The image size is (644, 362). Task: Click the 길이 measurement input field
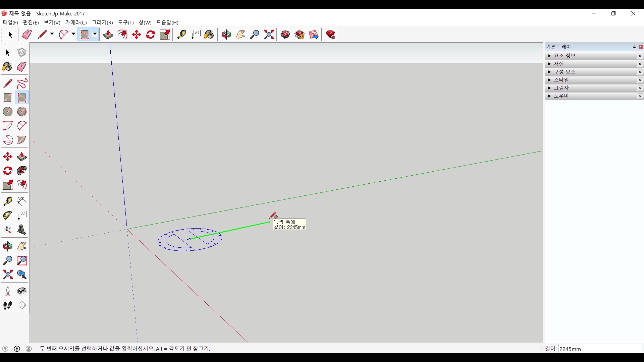[x=600, y=349]
